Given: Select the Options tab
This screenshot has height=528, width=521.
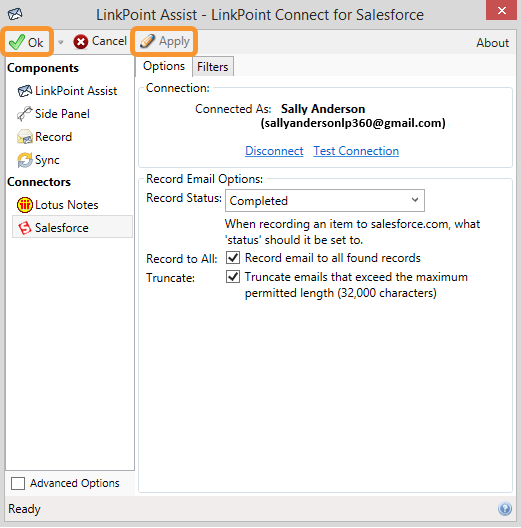Looking at the screenshot, I should coord(164,66).
